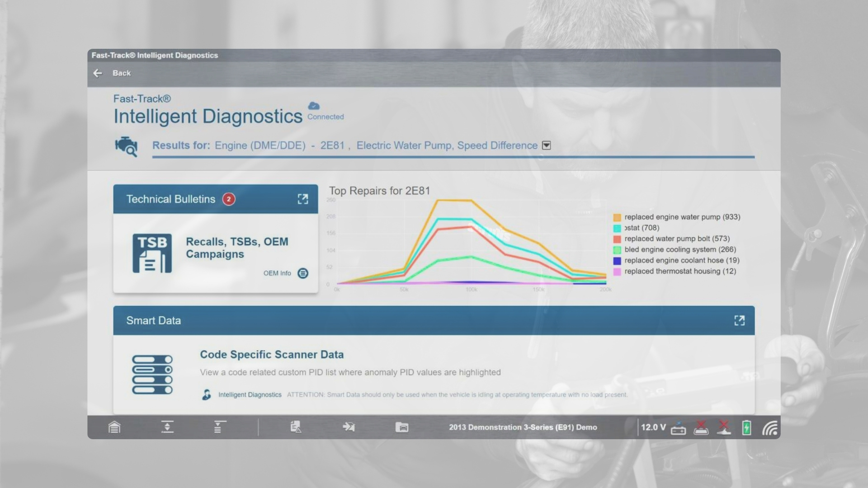Click the Code Specific Scanner Data icon
The height and width of the screenshot is (488, 868).
click(x=152, y=375)
